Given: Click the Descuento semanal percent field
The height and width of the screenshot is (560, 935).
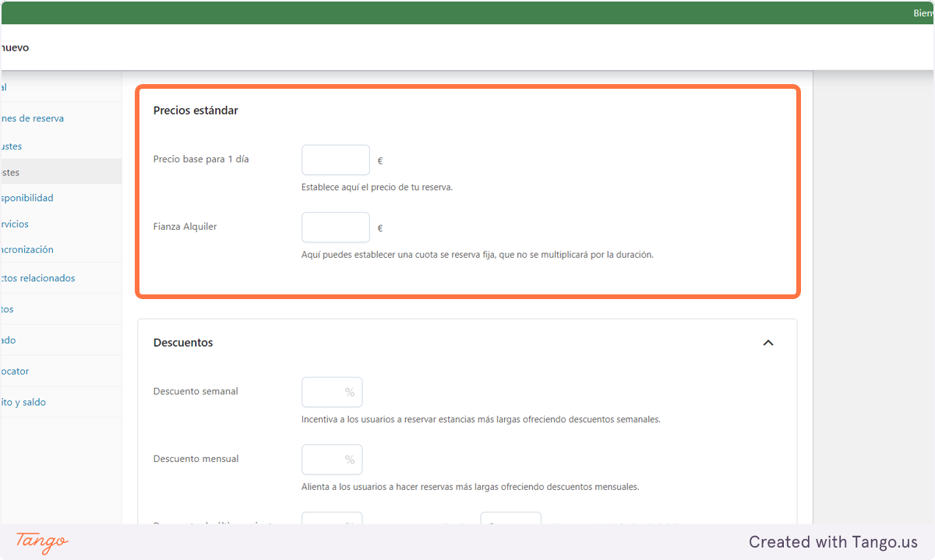Looking at the screenshot, I should coord(332,392).
